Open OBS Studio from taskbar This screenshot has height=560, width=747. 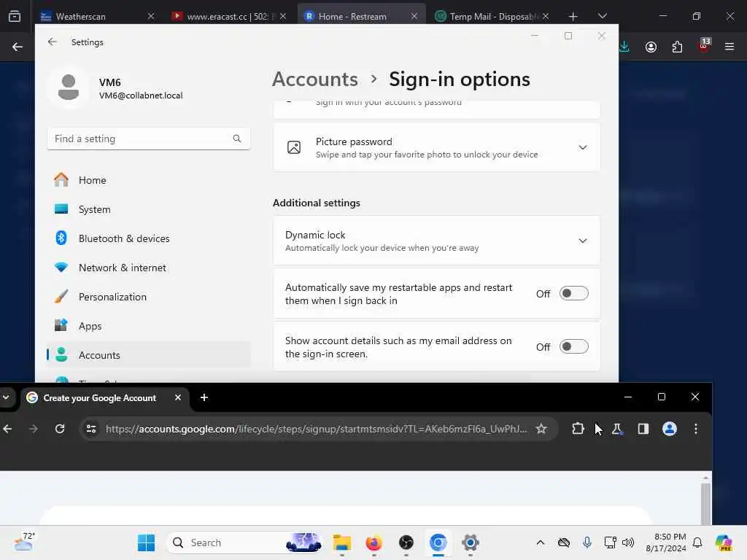click(406, 542)
